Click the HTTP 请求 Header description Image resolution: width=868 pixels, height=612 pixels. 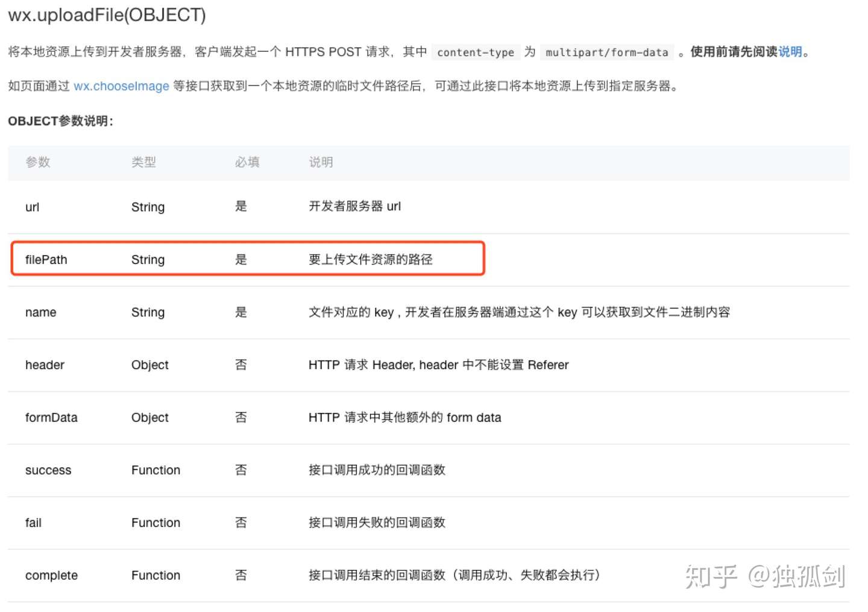coord(439,365)
